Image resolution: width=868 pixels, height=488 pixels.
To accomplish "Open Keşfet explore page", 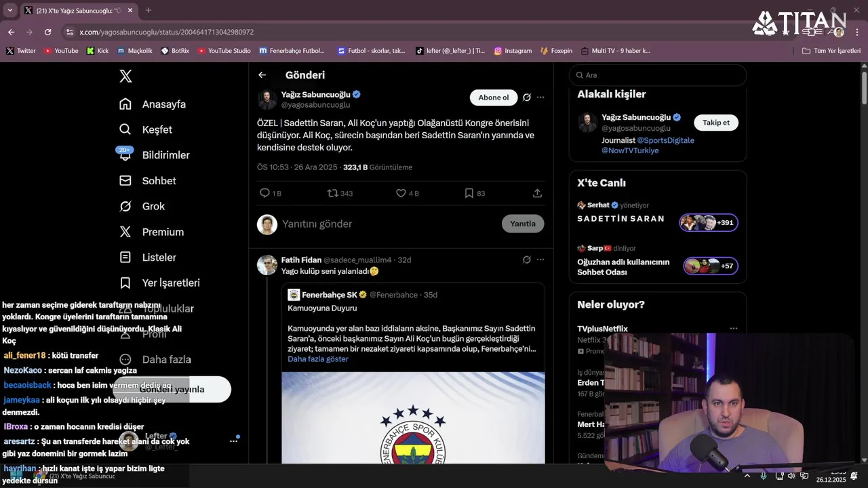I will [x=146, y=129].
